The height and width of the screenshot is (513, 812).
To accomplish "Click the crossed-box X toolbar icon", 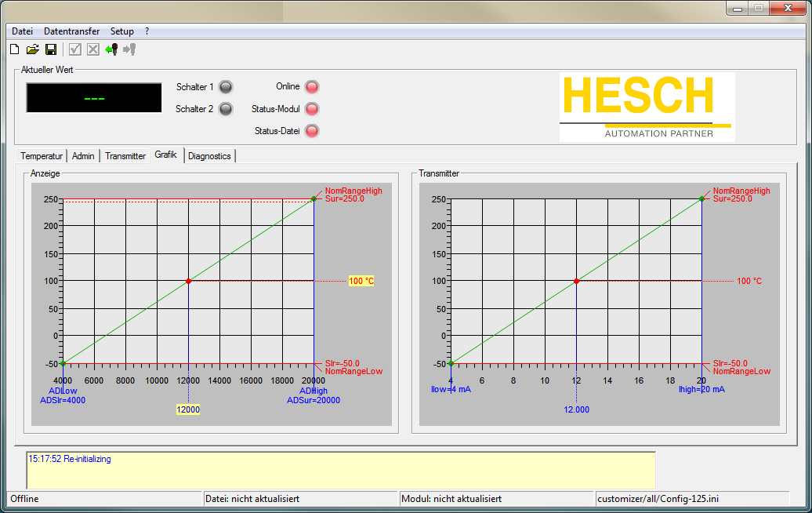I will point(93,49).
